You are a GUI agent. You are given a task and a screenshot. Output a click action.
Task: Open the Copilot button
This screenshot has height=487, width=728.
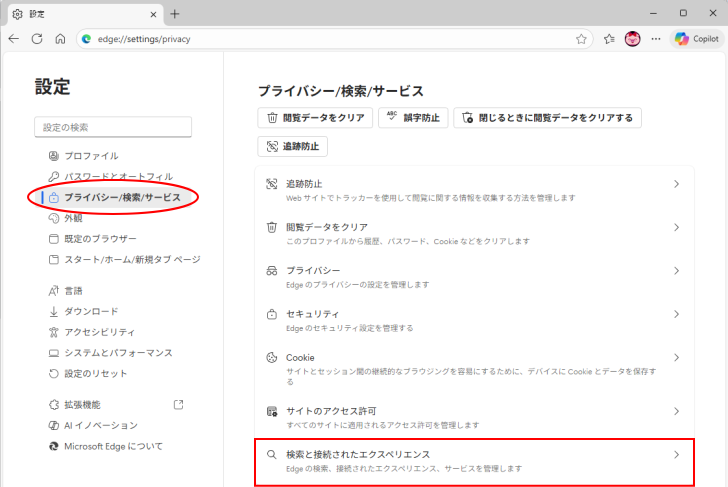(x=696, y=39)
